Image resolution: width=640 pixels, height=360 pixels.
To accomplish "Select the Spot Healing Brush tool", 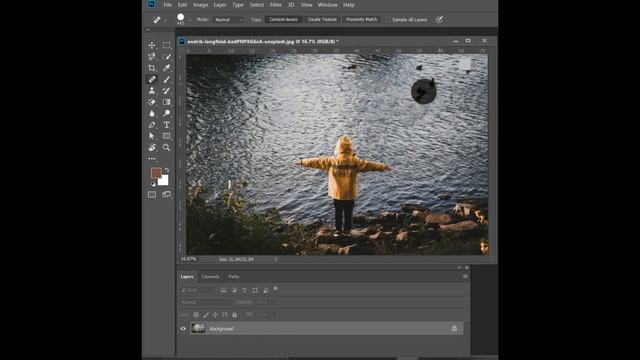I will [x=152, y=79].
